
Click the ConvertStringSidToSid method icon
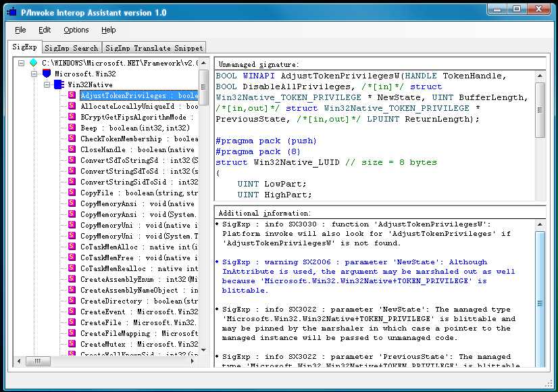click(x=72, y=182)
